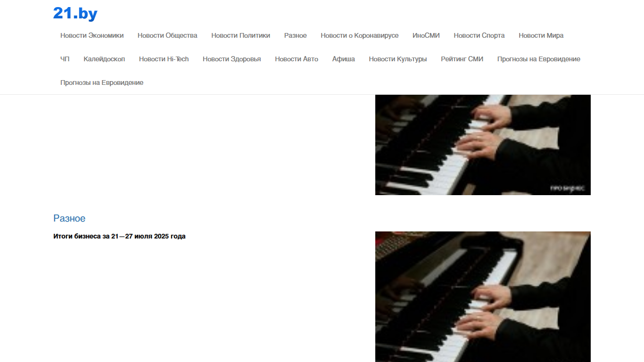Open the 21.by site logo
644x362 pixels.
75,13
